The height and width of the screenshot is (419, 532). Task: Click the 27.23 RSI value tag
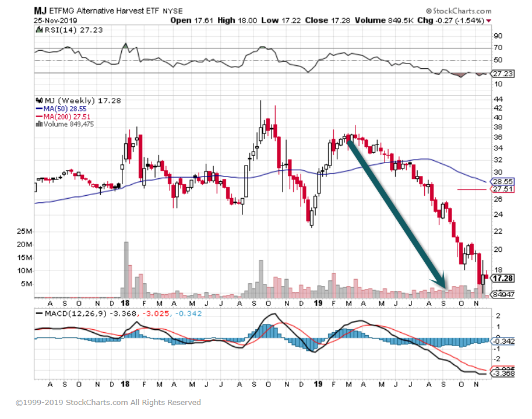point(503,73)
